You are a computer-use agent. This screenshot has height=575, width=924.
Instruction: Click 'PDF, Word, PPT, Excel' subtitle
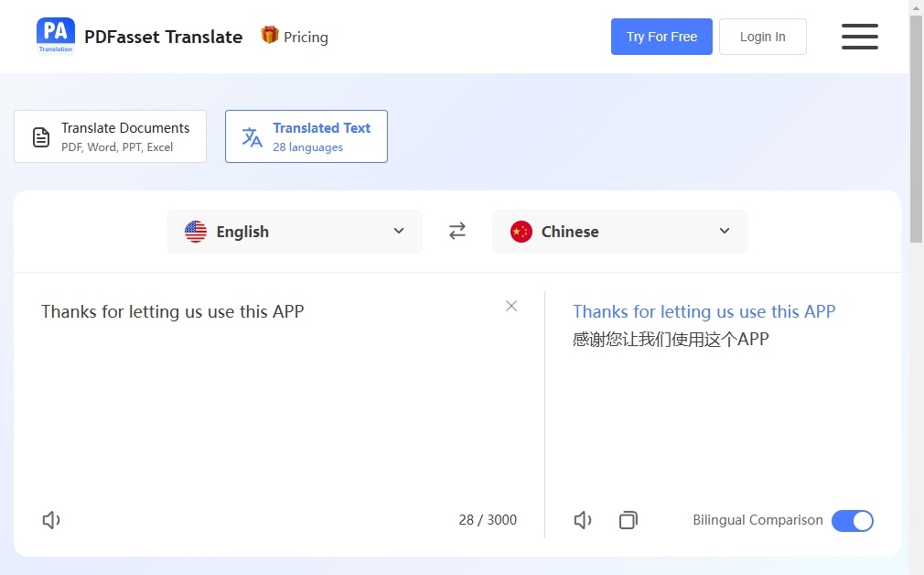117,147
